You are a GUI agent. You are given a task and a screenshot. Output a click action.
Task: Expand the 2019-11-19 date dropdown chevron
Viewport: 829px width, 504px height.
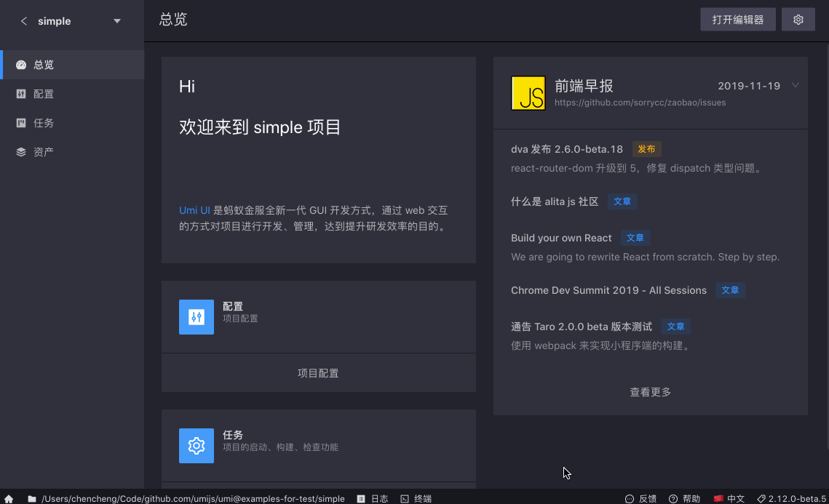(796, 85)
